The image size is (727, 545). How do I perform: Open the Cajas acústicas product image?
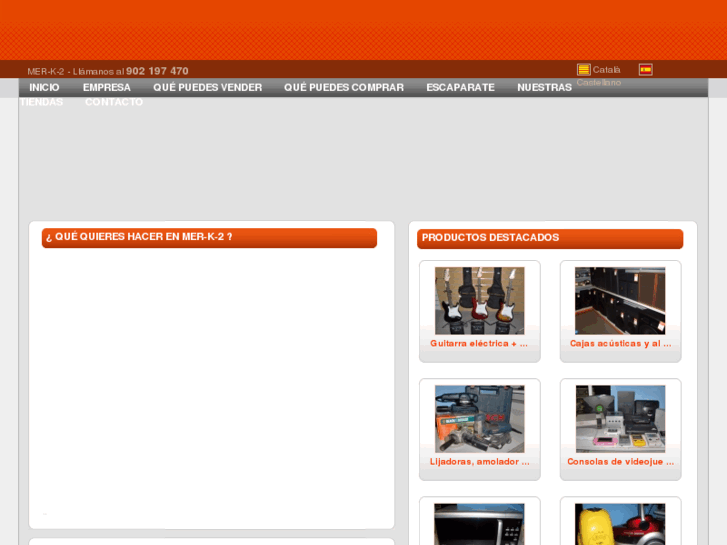(620, 300)
